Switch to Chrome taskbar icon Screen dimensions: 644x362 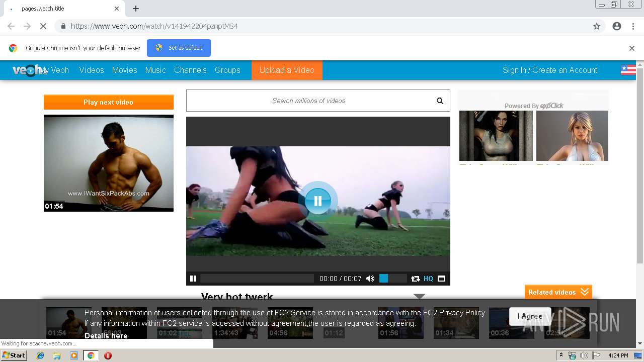point(91,355)
